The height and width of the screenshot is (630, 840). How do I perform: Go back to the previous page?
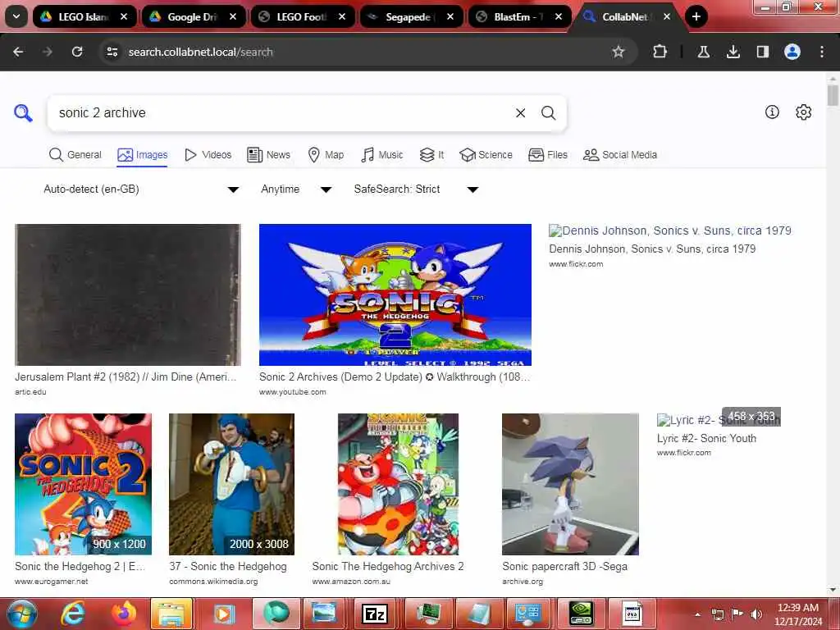coord(18,52)
